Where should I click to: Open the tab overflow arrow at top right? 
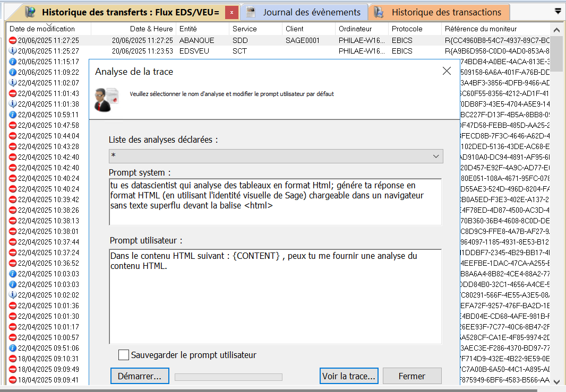click(558, 11)
